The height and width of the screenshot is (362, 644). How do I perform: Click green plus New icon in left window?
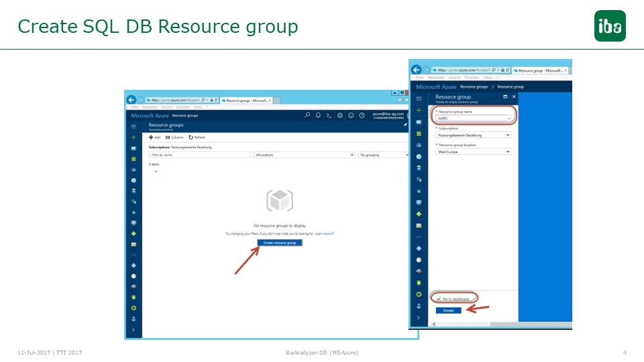click(133, 137)
